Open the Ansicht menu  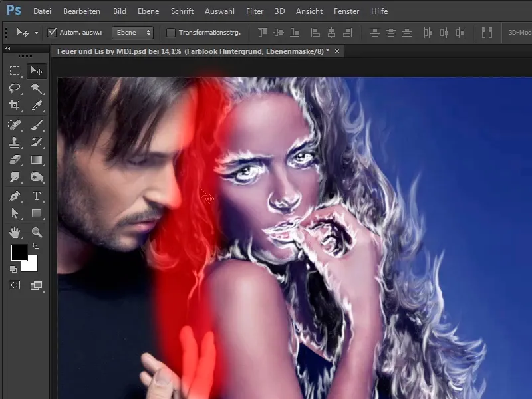(x=309, y=11)
